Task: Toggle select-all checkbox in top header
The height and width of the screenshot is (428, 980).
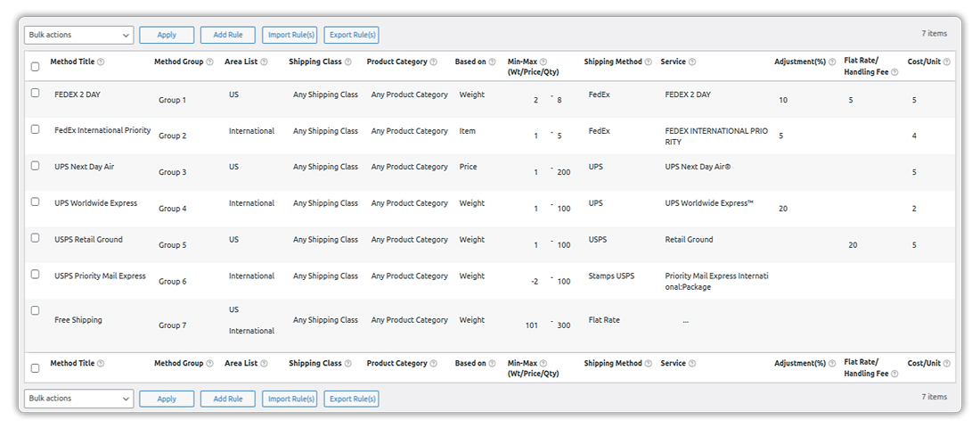Action: (36, 66)
